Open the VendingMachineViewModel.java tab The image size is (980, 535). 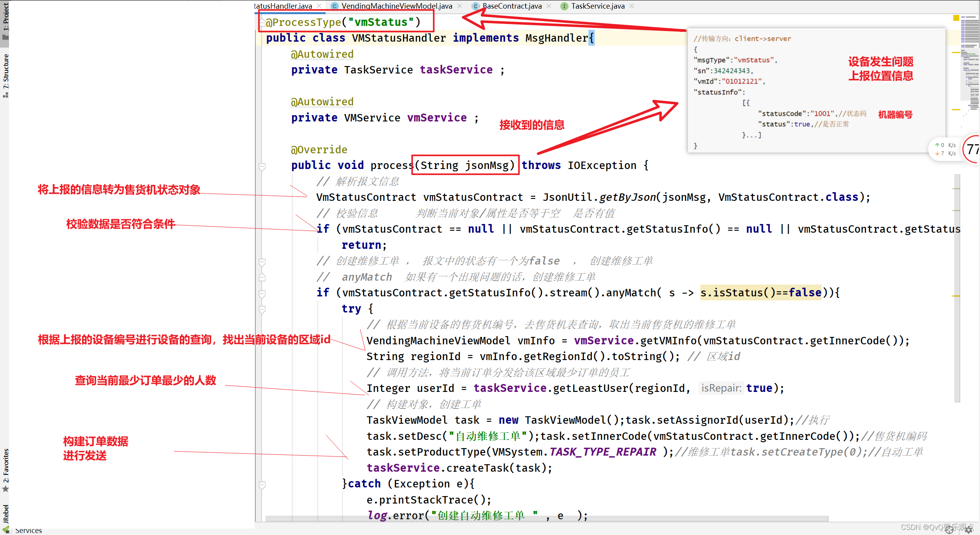tap(396, 6)
